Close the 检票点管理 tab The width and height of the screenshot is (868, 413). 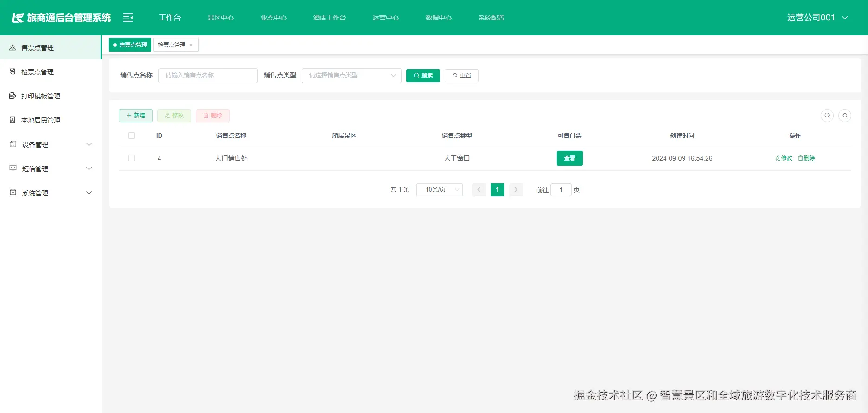pos(191,45)
